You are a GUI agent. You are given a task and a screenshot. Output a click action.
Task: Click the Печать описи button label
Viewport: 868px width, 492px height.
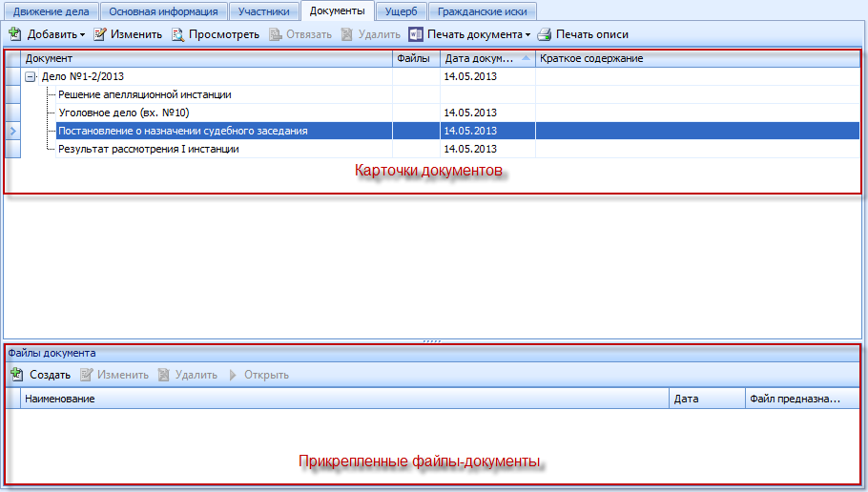pyautogui.click(x=591, y=34)
